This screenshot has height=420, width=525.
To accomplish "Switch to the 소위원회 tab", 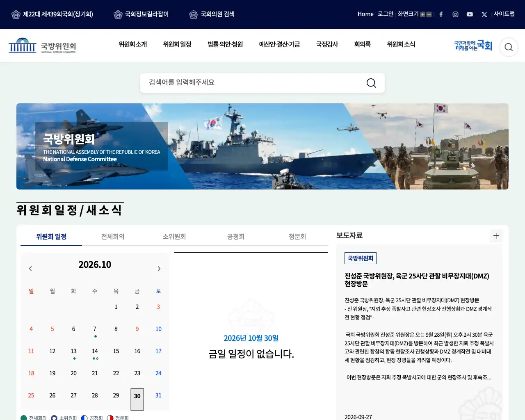I will [x=174, y=237].
